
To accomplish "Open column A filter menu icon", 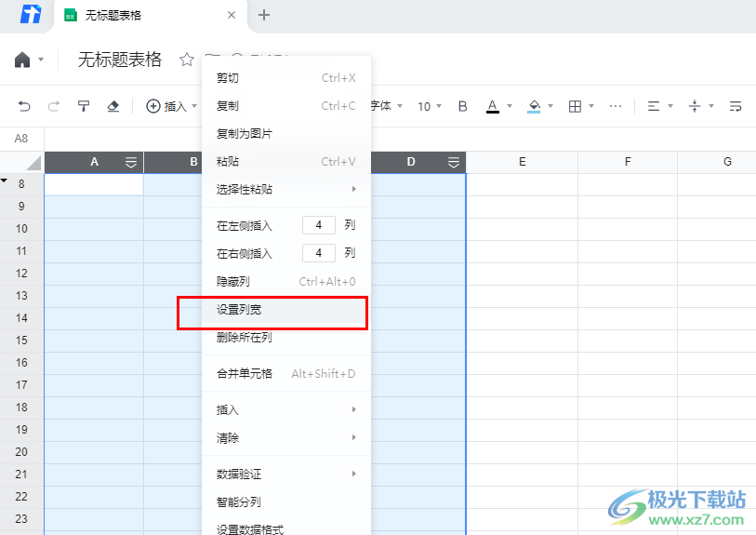I will [131, 163].
